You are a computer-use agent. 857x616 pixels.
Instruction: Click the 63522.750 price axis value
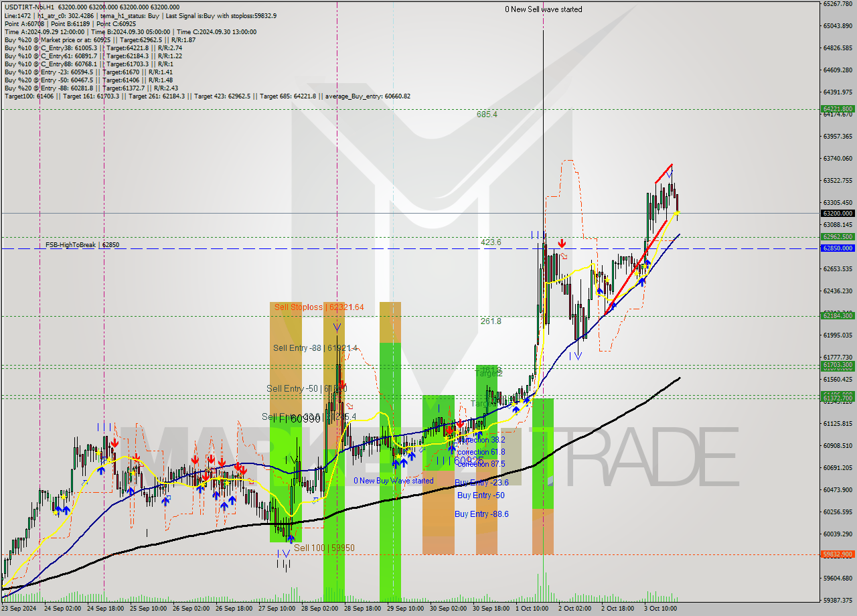click(x=838, y=180)
